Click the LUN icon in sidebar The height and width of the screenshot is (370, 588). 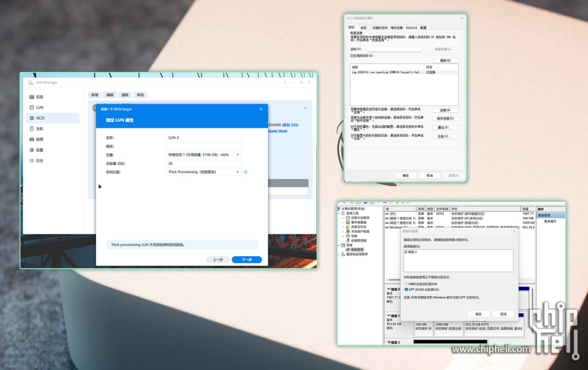(31, 107)
